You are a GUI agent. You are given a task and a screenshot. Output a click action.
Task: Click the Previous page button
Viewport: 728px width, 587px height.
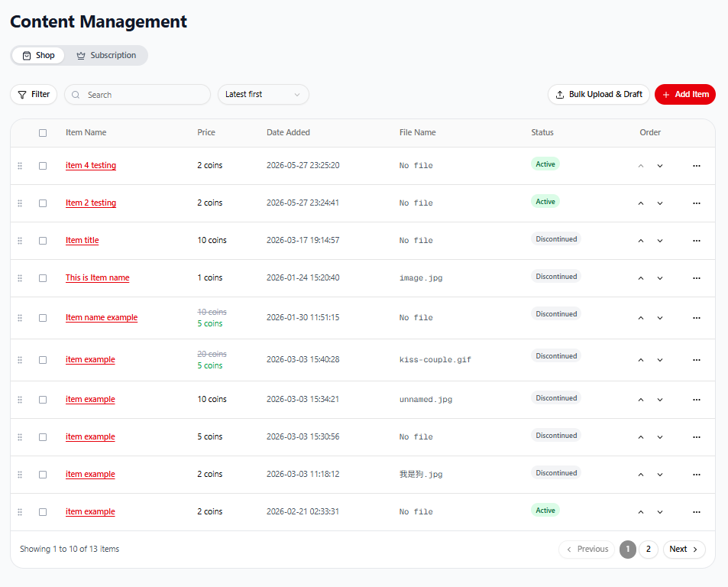pyautogui.click(x=587, y=550)
